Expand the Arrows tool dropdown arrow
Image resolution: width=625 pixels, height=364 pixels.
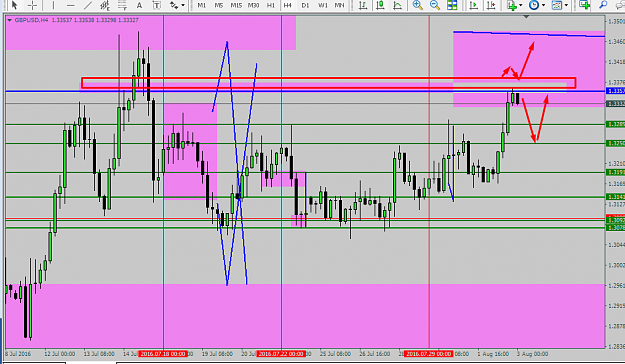pyautogui.click(x=183, y=5)
